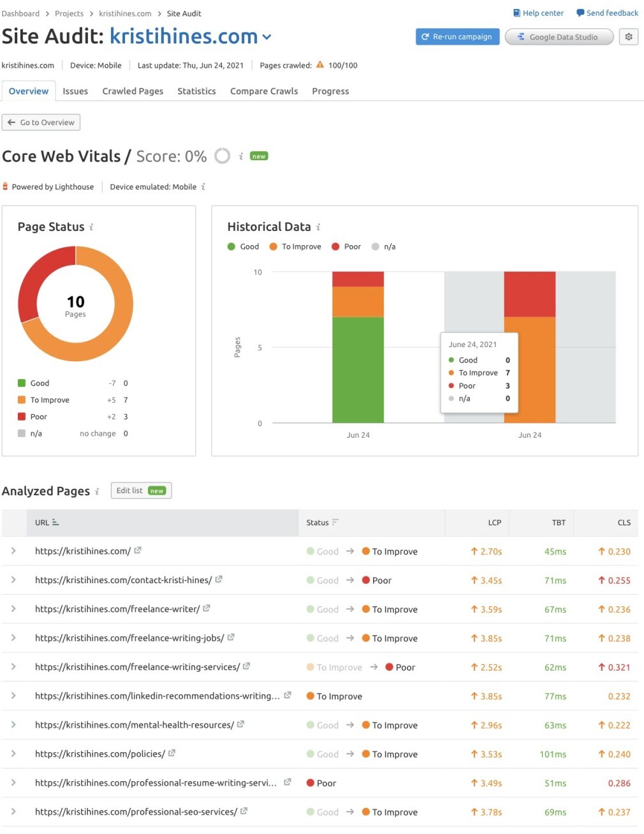
Task: Open kristihines.com/ homepage external link icon
Action: click(138, 551)
